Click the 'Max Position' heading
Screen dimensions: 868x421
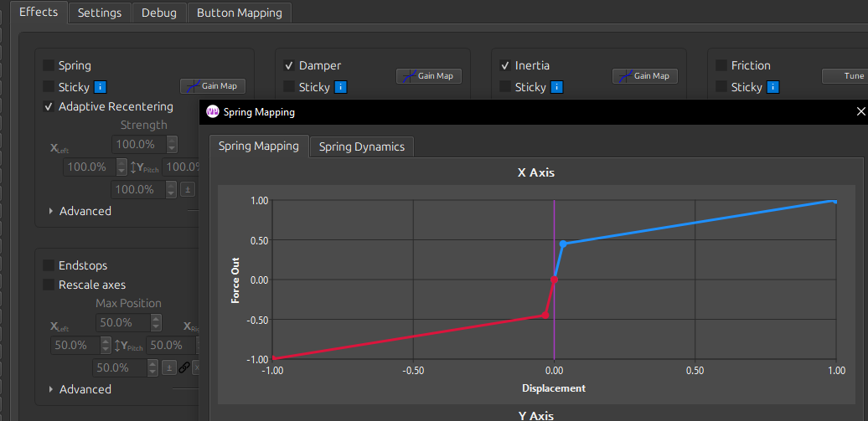coord(128,303)
